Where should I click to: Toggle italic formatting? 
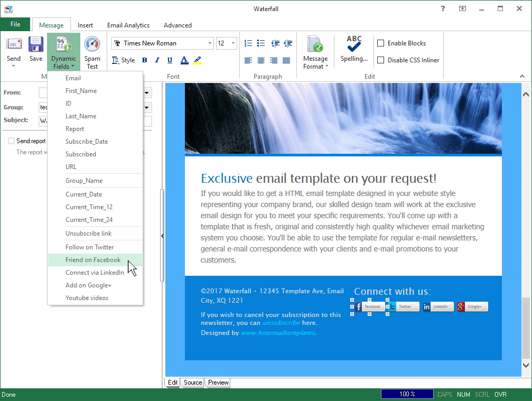[157, 60]
